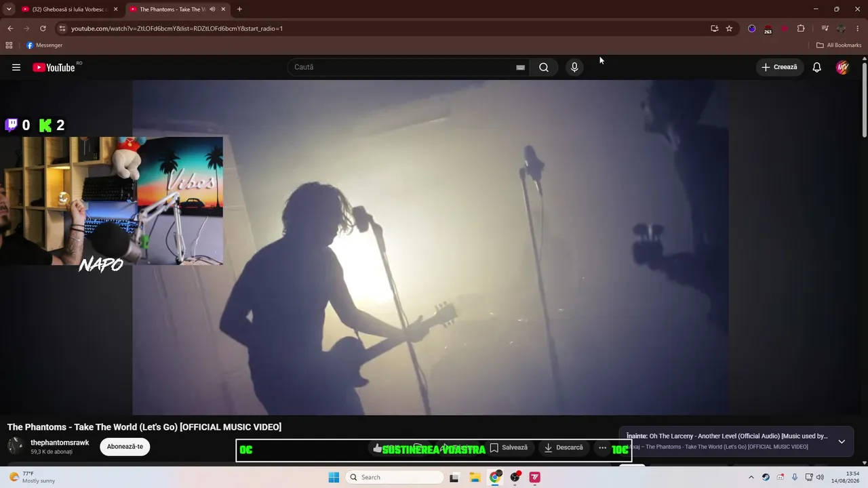Open thephantomsrawk channel name link
This screenshot has height=488, width=868.
pyautogui.click(x=60, y=443)
